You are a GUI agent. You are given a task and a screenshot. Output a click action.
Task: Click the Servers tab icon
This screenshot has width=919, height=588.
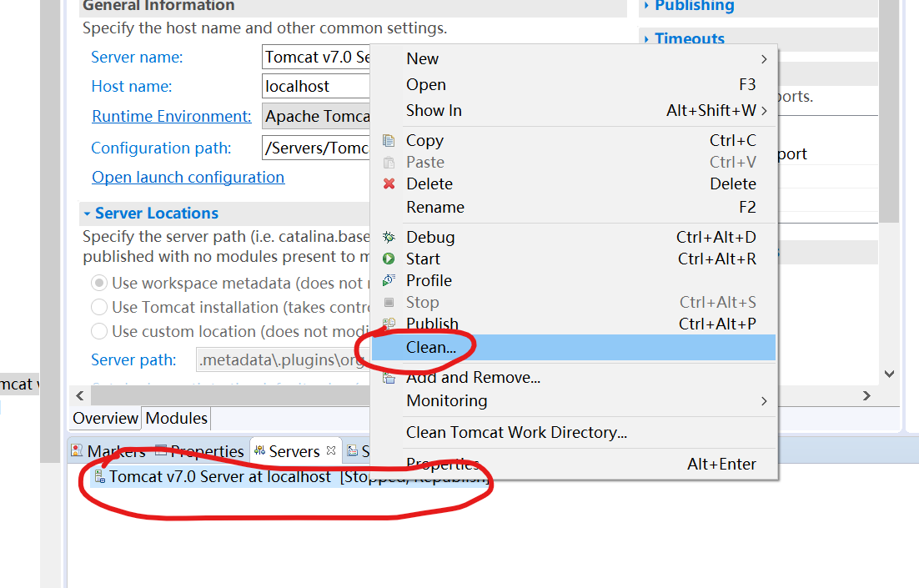(259, 450)
